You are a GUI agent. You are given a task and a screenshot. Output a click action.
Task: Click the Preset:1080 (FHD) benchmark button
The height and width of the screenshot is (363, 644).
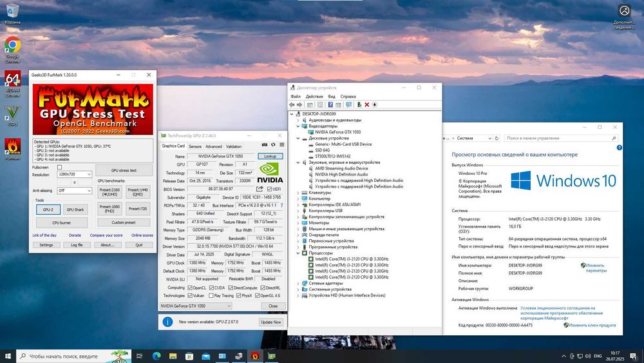pyautogui.click(x=109, y=209)
